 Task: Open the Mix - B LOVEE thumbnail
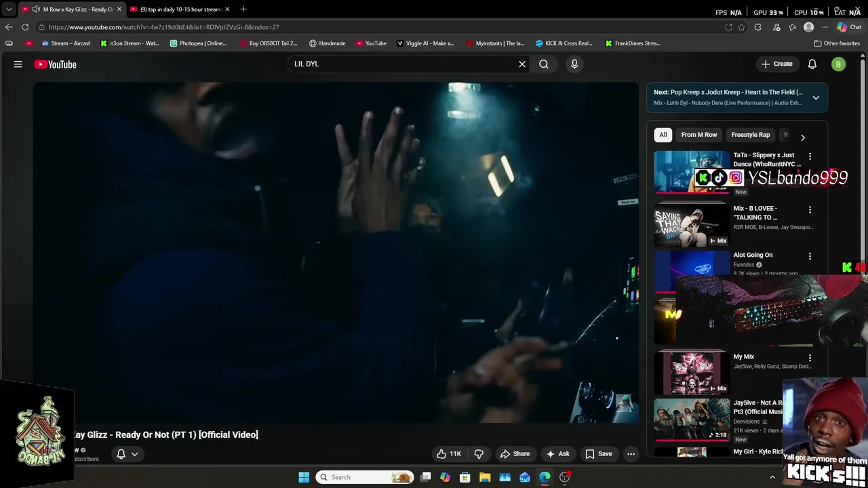pos(692,224)
